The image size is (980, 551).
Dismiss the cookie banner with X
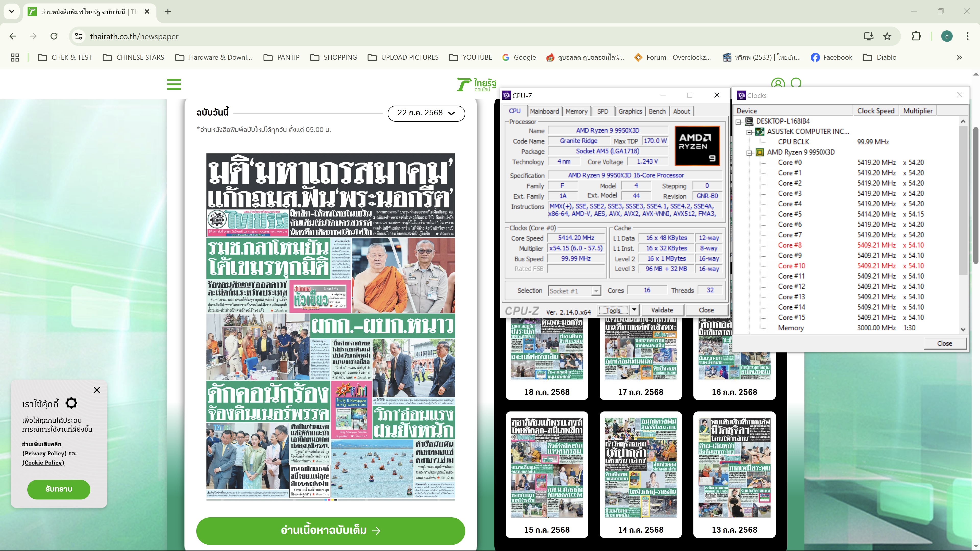pyautogui.click(x=97, y=390)
